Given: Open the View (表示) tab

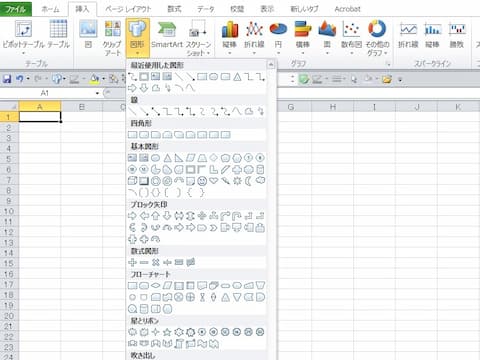Looking at the screenshot, I should tap(267, 9).
